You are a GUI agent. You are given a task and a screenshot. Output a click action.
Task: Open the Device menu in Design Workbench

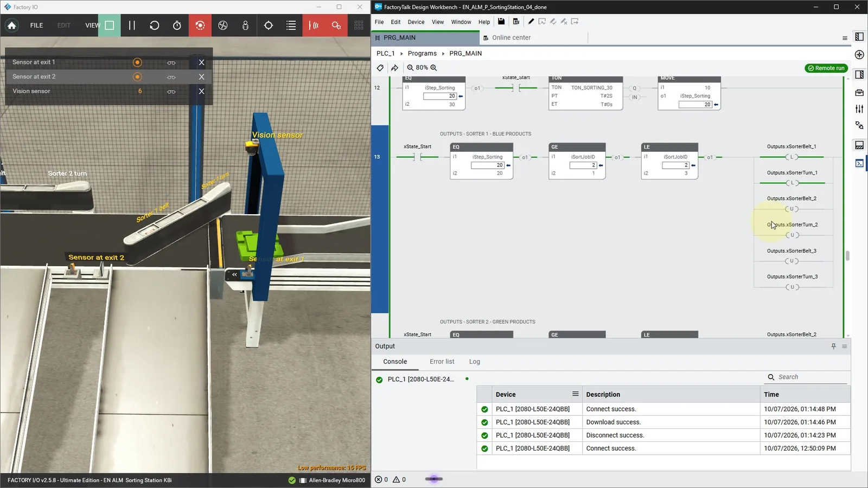(x=416, y=22)
